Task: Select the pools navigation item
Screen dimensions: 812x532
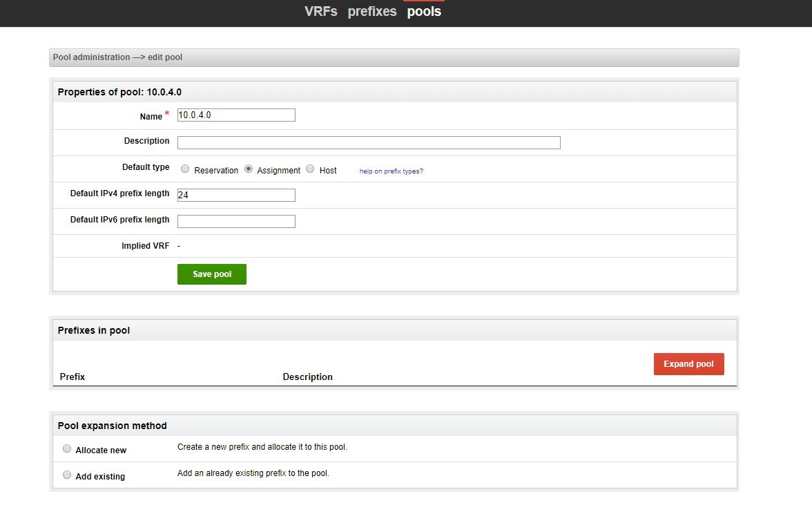Action: coord(423,11)
